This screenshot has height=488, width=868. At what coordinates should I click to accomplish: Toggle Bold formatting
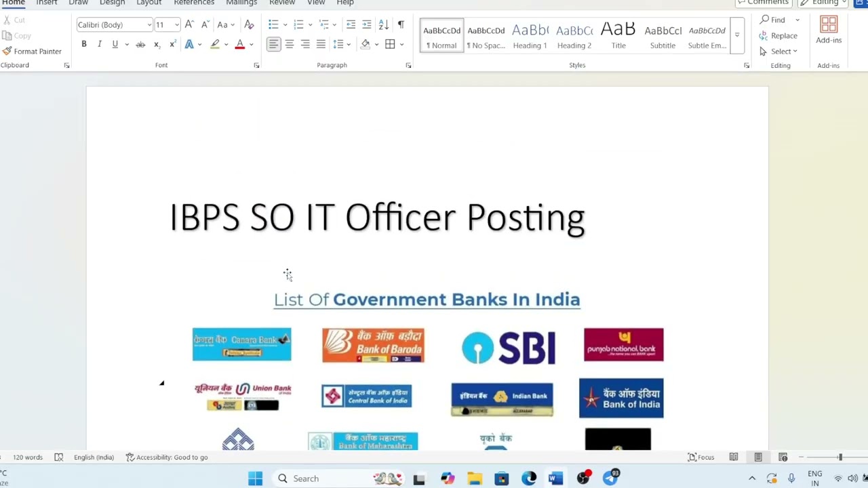click(x=84, y=44)
